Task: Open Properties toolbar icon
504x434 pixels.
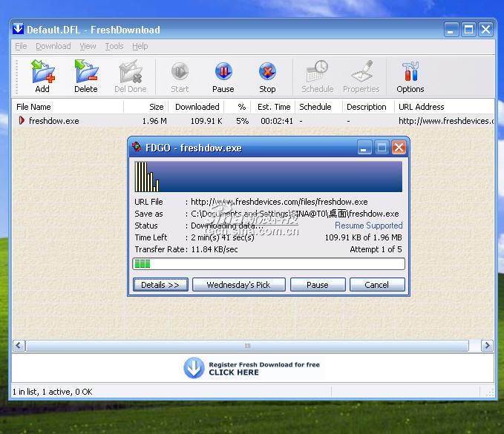Action: coord(361,71)
